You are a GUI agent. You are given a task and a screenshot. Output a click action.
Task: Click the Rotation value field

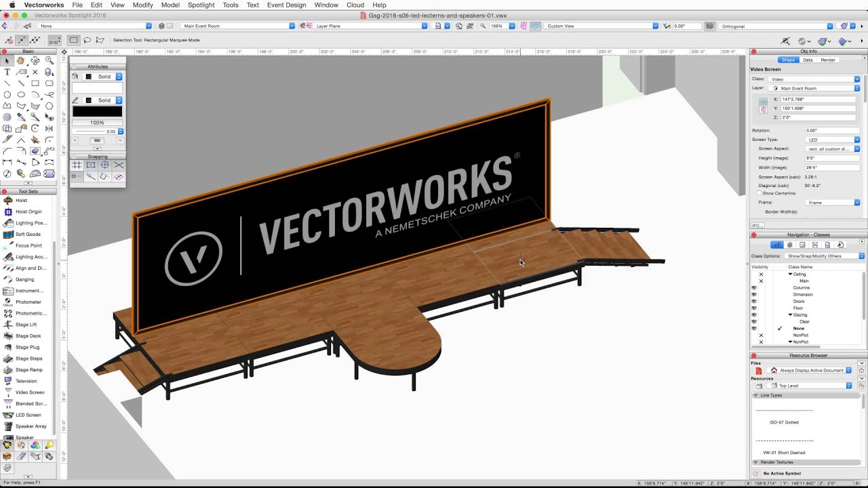pos(833,130)
